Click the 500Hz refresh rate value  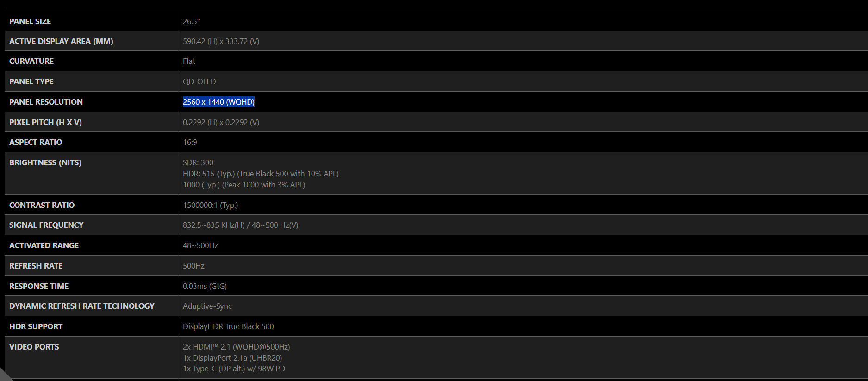point(194,266)
